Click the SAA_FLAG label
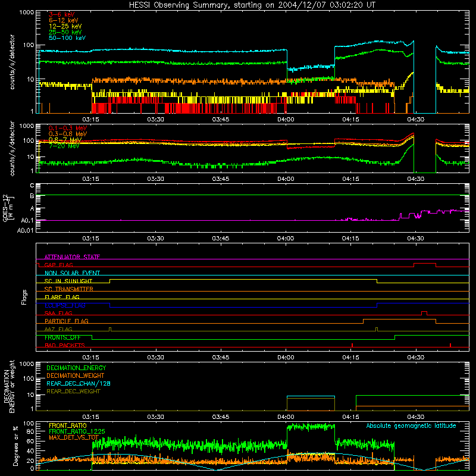The height and width of the screenshot is (476, 476). 58,313
